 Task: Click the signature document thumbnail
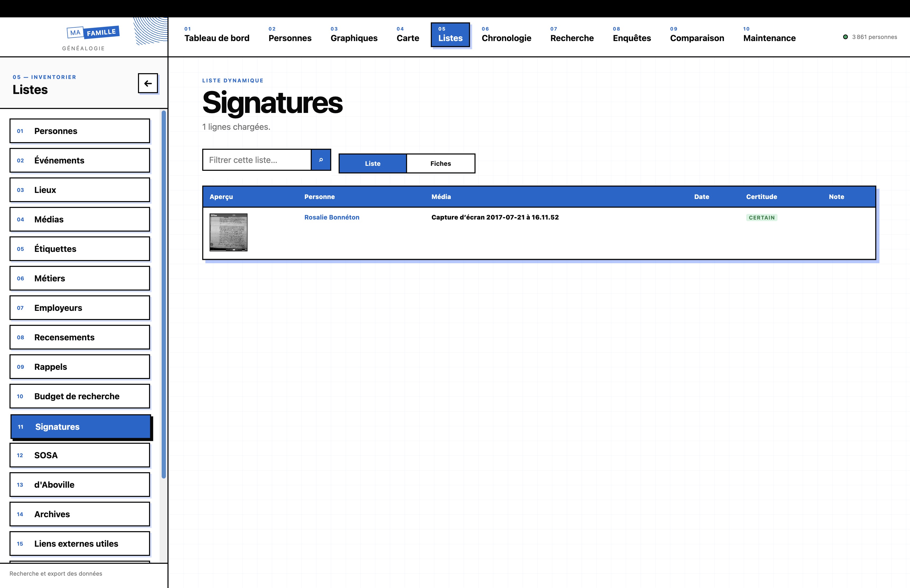click(228, 232)
